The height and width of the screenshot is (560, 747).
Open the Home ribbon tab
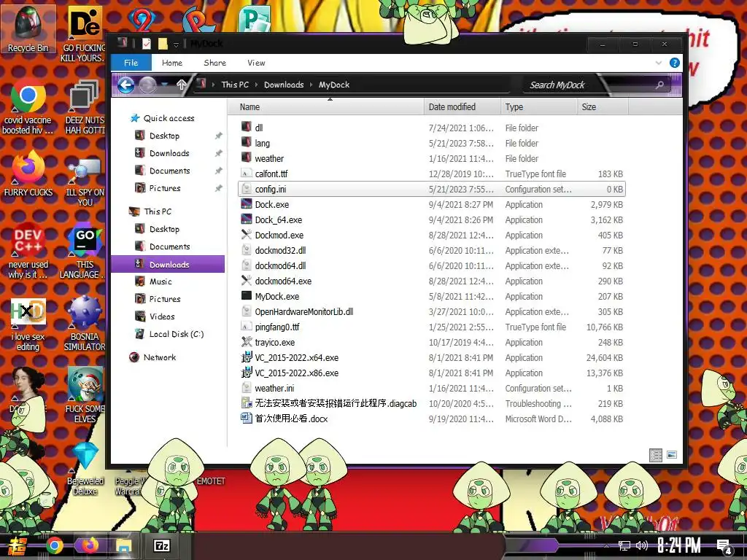[x=172, y=63]
